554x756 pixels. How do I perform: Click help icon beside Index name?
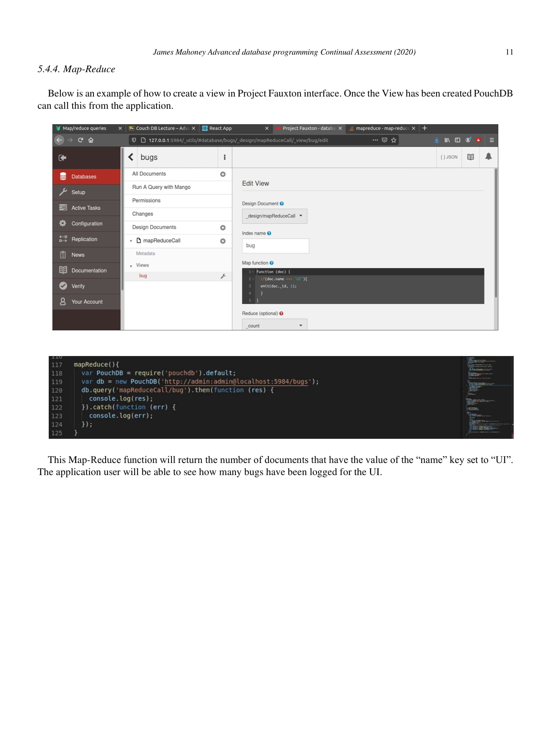tap(269, 233)
